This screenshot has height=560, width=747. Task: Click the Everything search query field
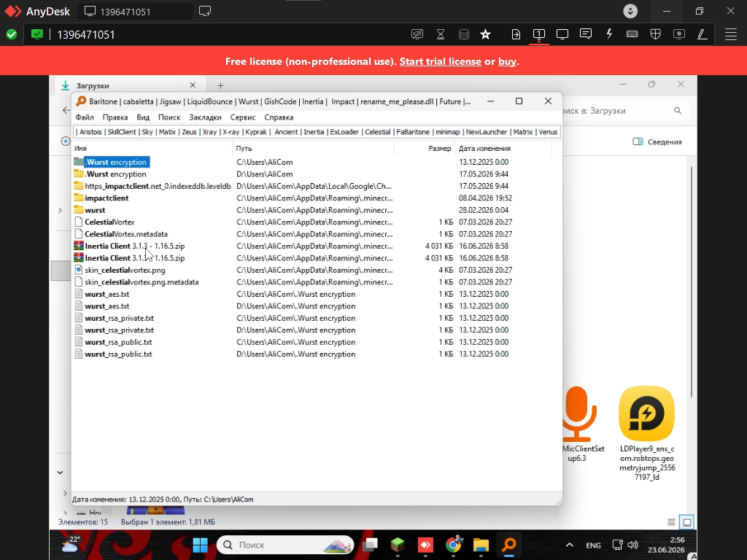(x=317, y=132)
